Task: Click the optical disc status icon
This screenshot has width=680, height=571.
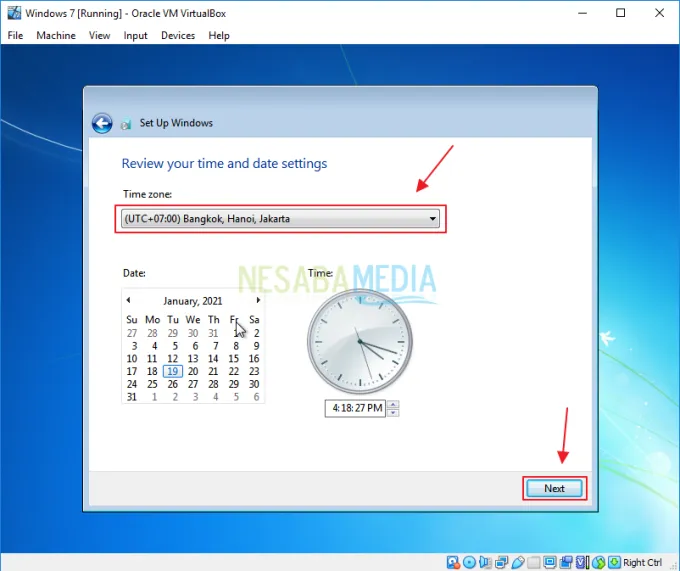Action: (x=469, y=562)
